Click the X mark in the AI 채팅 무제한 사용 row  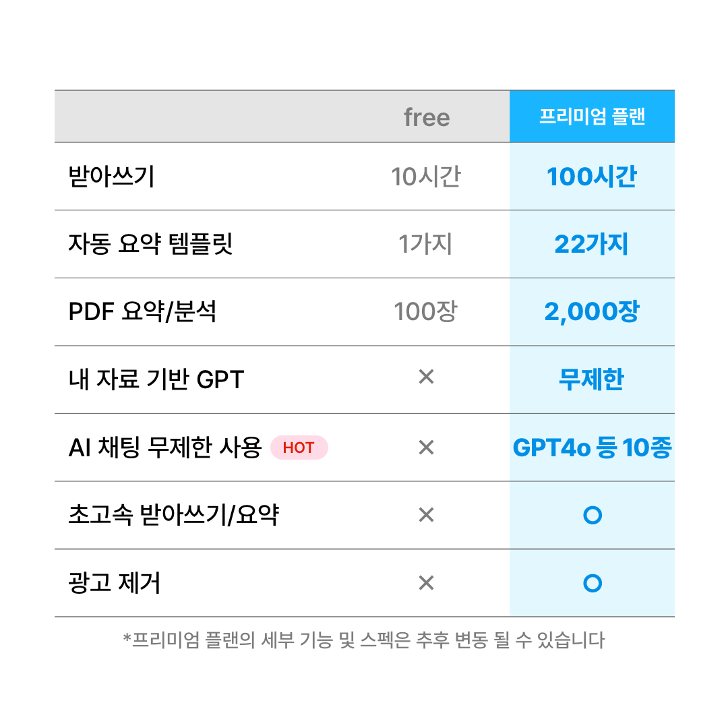[426, 448]
